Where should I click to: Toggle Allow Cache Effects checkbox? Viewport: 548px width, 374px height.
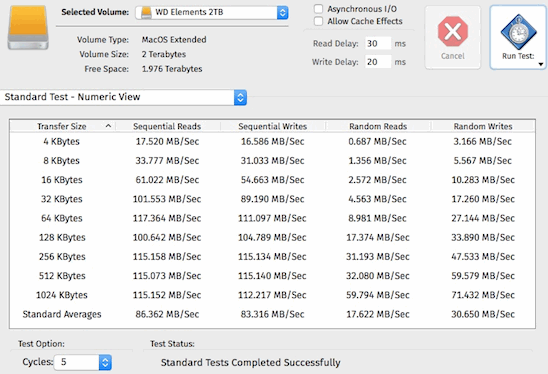(318, 21)
